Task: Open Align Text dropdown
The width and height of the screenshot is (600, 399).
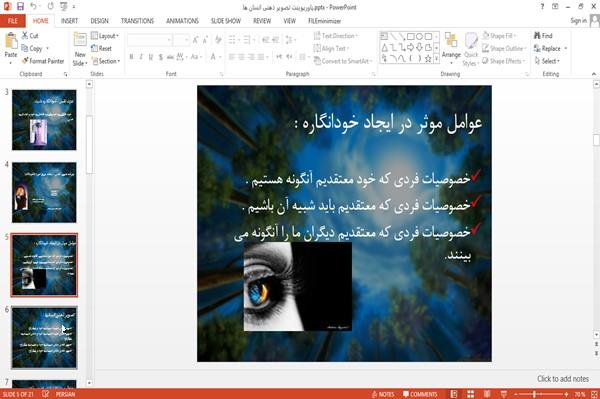Action: coord(331,49)
